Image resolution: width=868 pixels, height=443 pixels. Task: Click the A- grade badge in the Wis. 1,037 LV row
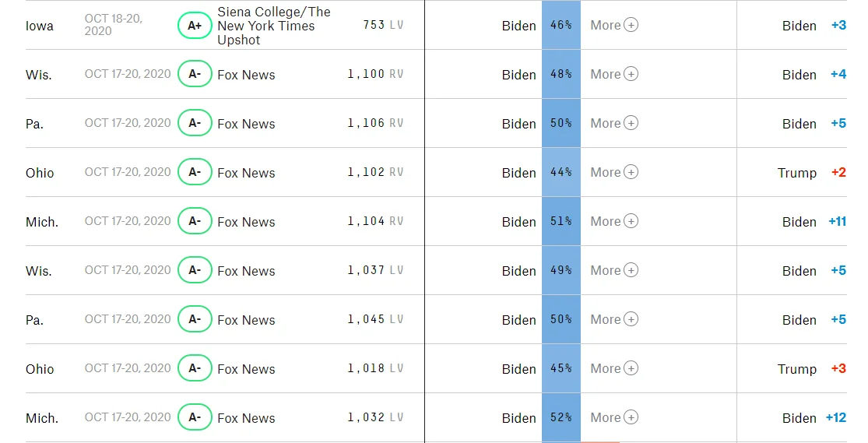point(195,270)
